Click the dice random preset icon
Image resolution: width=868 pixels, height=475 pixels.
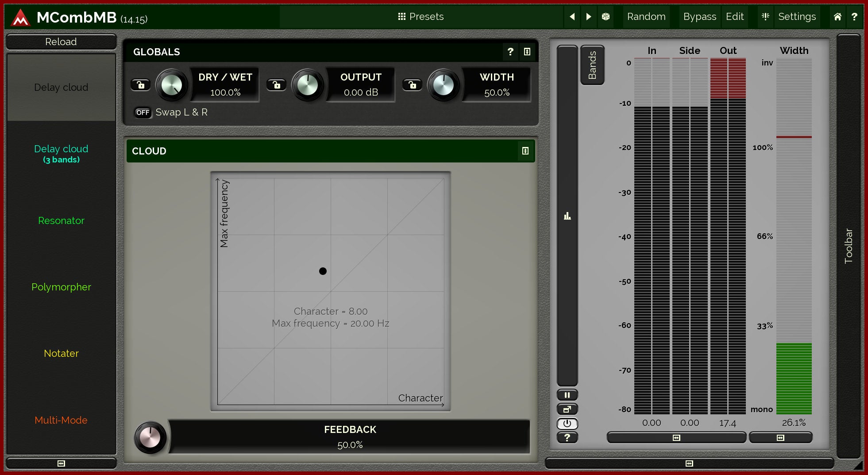point(606,17)
